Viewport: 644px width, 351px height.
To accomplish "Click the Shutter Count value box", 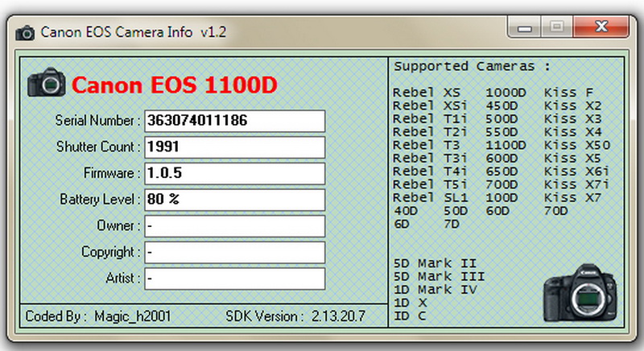I will click(x=234, y=147).
